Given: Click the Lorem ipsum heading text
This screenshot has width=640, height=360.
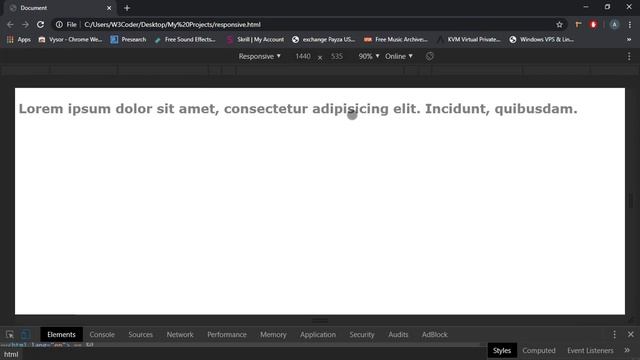Looking at the screenshot, I should pos(298,109).
